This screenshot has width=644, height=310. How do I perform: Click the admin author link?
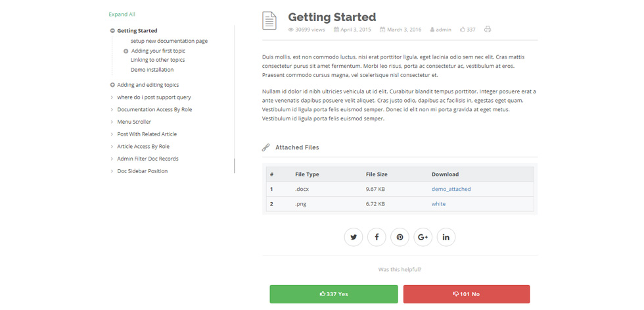click(x=444, y=30)
